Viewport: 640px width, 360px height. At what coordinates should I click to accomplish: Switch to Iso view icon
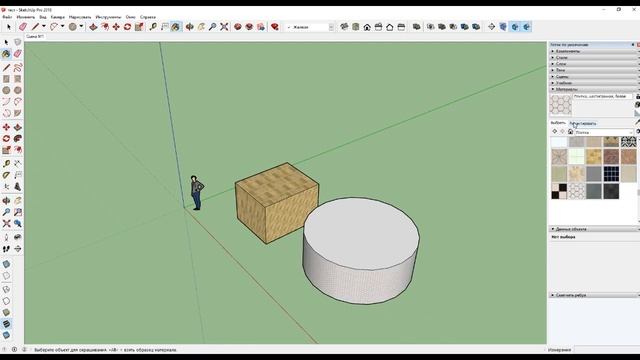(x=344, y=27)
